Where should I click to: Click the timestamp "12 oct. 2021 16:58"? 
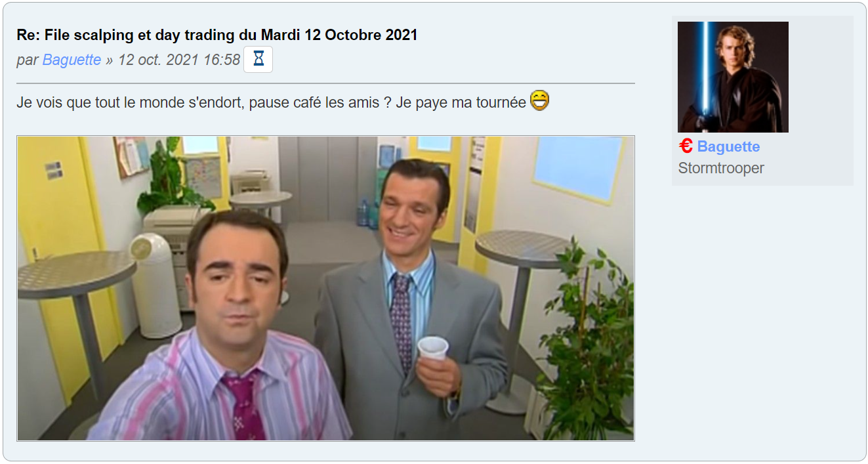(x=179, y=60)
